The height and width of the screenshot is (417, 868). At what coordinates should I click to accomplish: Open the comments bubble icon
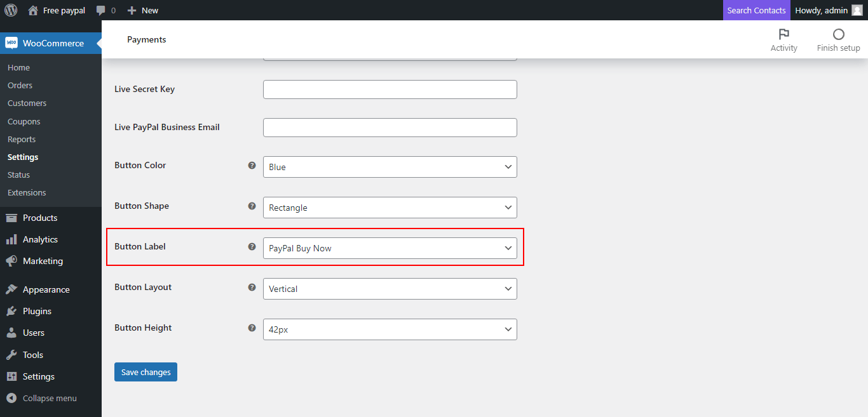(x=100, y=10)
